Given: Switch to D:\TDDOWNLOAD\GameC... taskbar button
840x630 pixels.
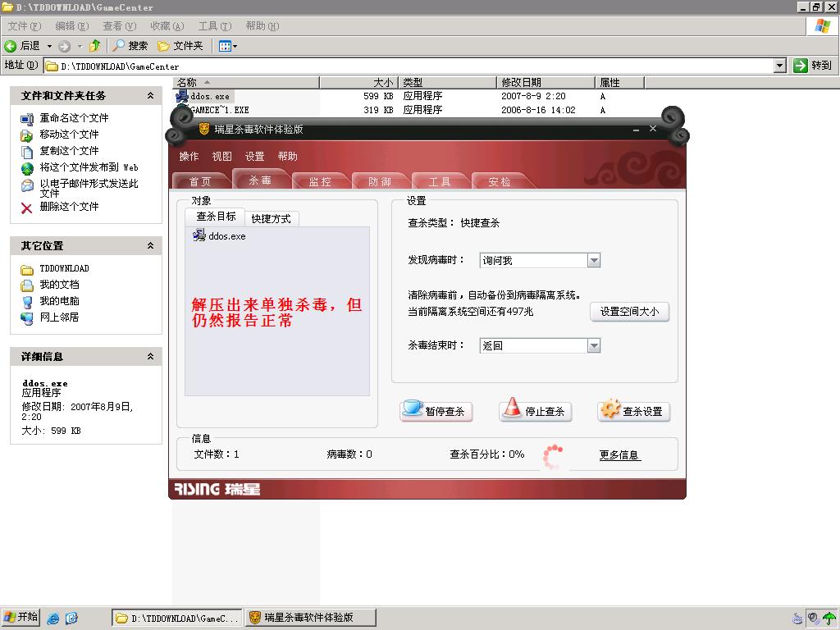Looking at the screenshot, I should 177,618.
